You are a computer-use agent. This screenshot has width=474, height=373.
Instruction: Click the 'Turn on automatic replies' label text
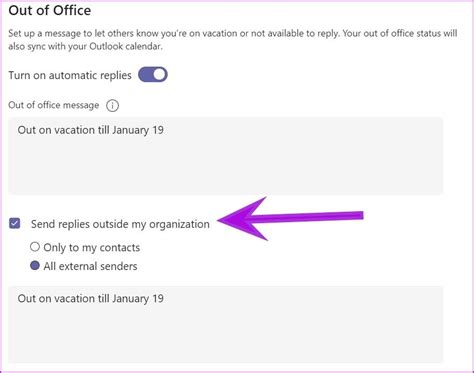point(70,75)
